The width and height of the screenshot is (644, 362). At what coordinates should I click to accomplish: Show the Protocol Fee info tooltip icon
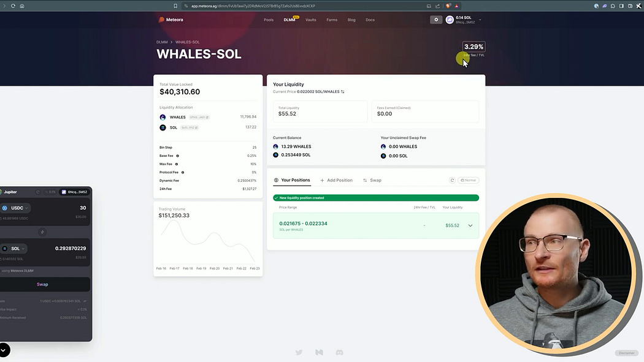click(183, 172)
